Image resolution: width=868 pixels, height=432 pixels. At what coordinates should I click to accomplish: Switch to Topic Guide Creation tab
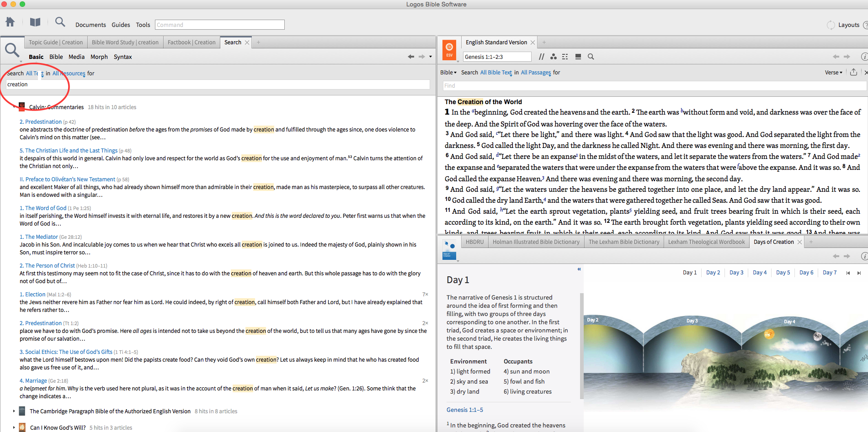(56, 42)
